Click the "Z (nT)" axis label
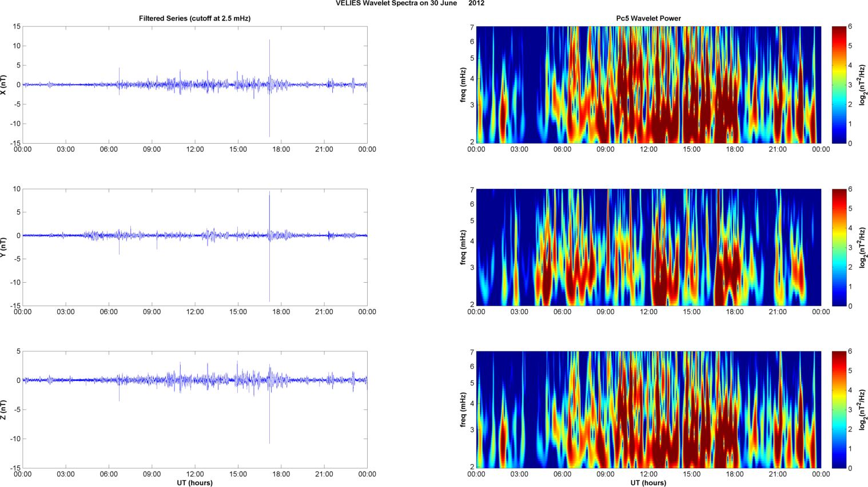This screenshot has width=868, height=487. (x=3, y=410)
